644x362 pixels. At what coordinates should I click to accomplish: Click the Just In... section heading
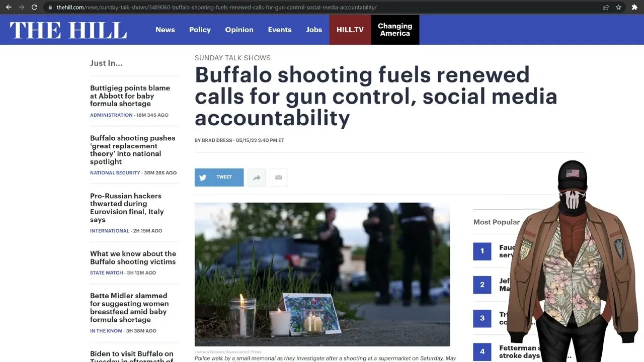click(x=106, y=63)
